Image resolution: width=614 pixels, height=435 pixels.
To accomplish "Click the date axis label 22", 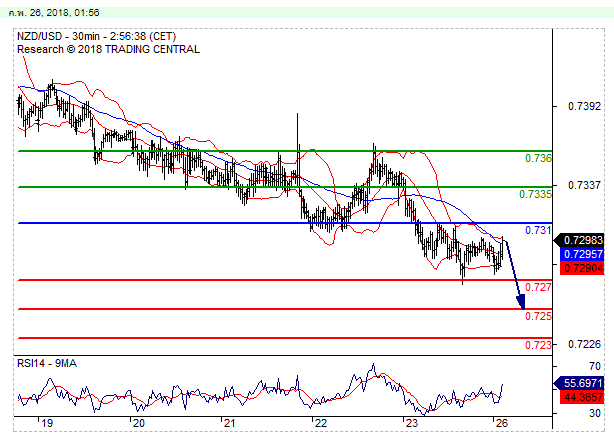I will [x=320, y=423].
